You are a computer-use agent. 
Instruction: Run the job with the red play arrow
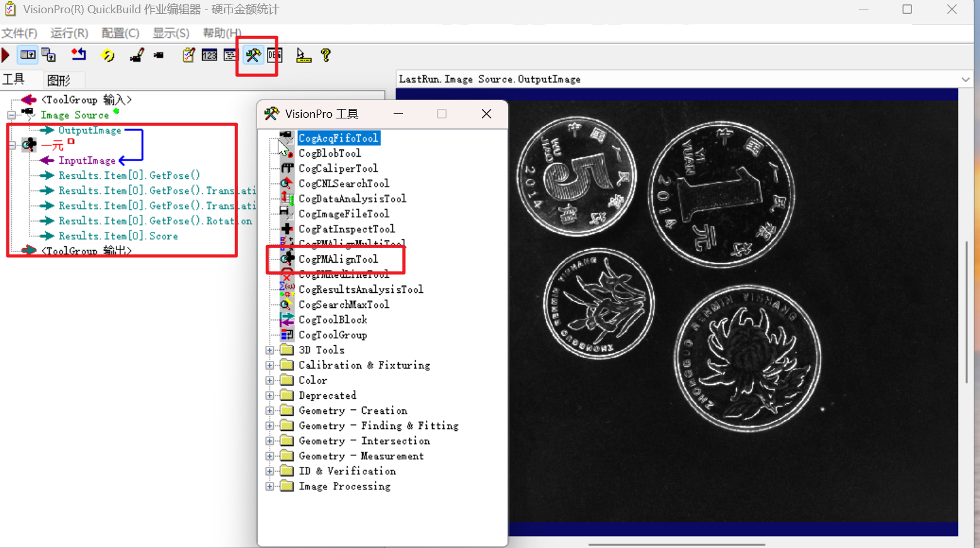point(6,55)
